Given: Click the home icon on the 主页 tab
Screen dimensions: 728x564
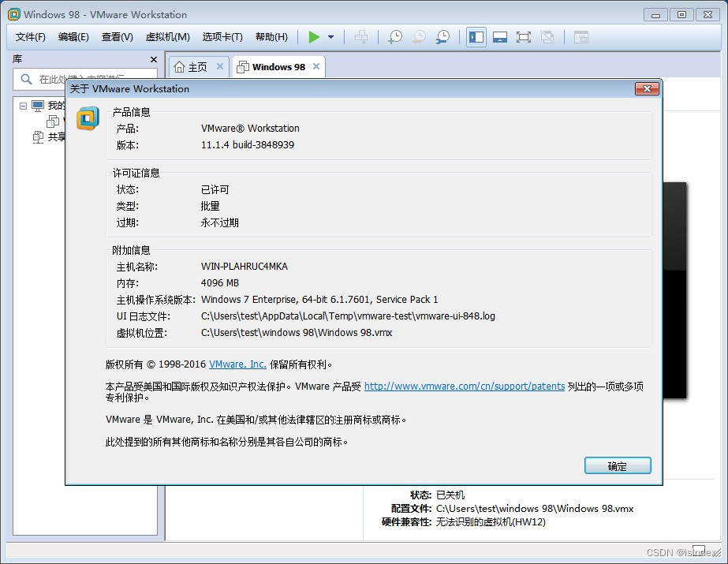Looking at the screenshot, I should (179, 67).
